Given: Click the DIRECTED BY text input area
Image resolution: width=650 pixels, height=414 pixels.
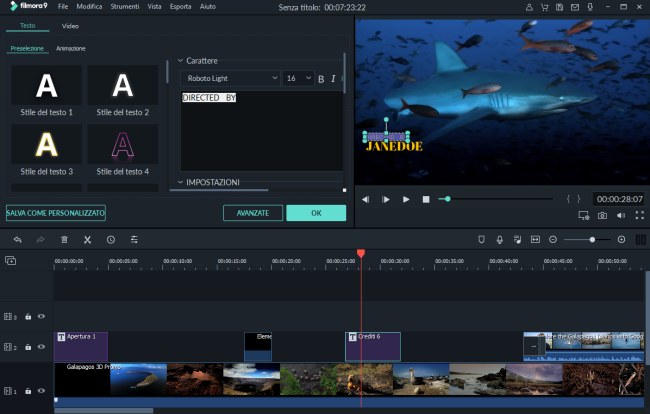Looking at the screenshot, I should tap(262, 131).
